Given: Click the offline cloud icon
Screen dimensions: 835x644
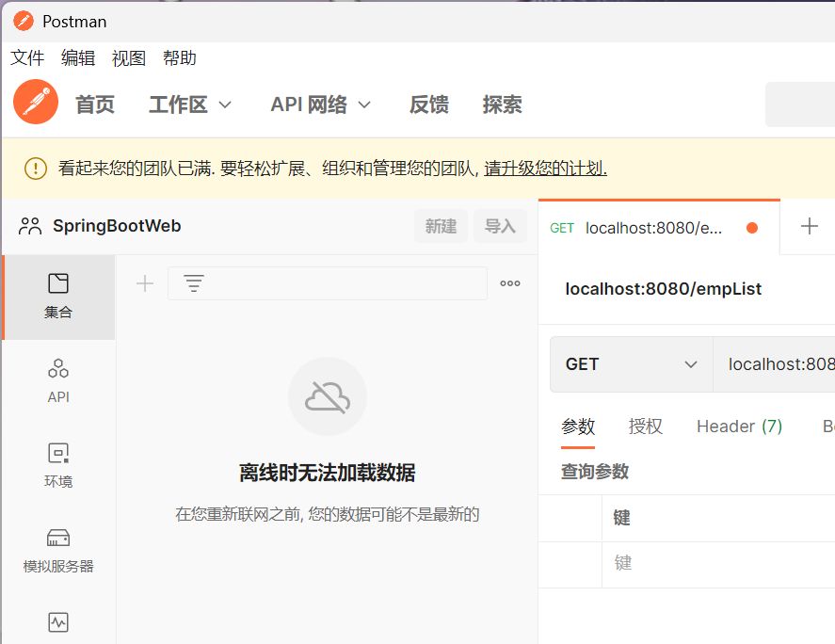Looking at the screenshot, I should click(328, 396).
